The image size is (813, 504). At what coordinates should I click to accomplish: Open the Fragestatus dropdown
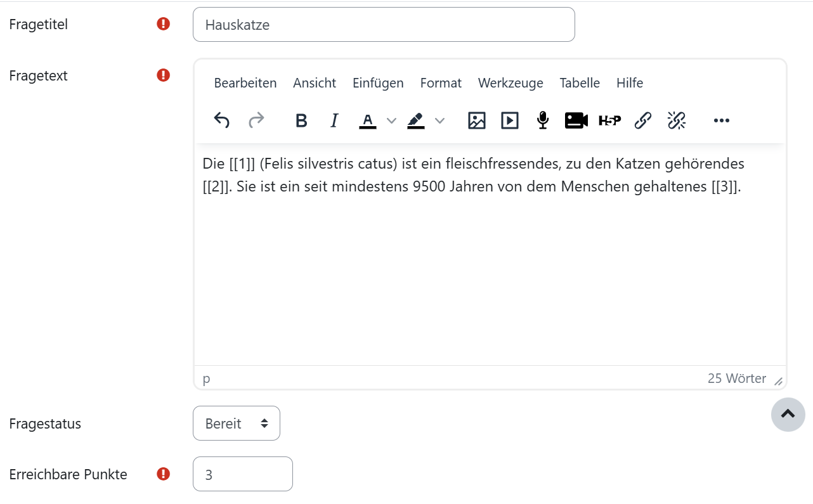coord(237,423)
